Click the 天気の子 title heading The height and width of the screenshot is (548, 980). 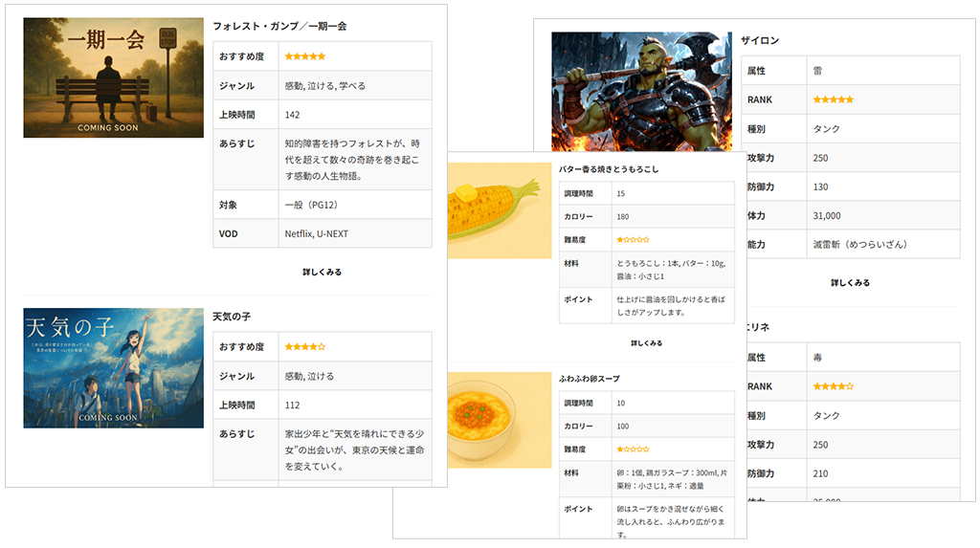[x=232, y=316]
